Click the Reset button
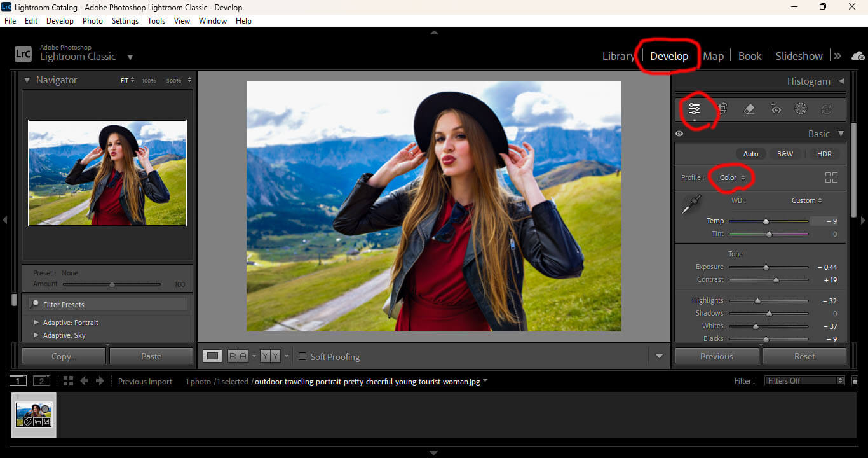This screenshot has height=458, width=868. (x=804, y=356)
